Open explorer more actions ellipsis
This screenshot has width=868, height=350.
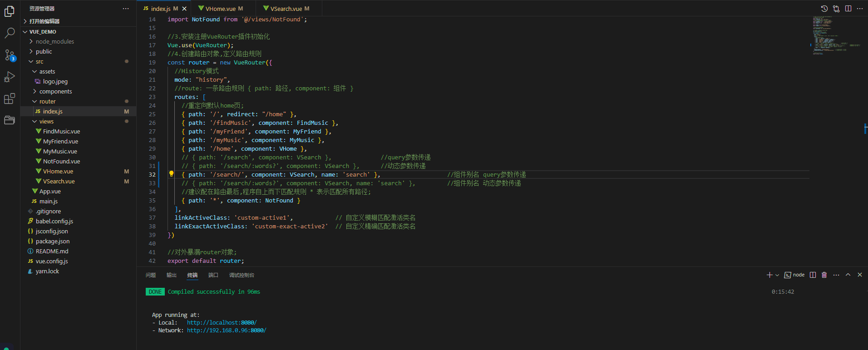point(126,9)
